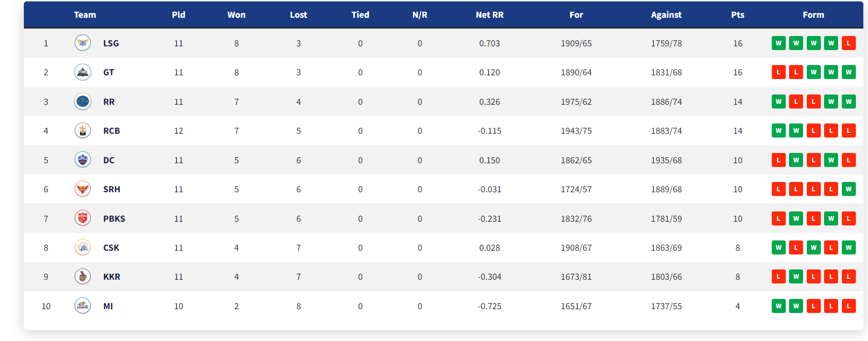Click the RCB team logo

point(83,131)
